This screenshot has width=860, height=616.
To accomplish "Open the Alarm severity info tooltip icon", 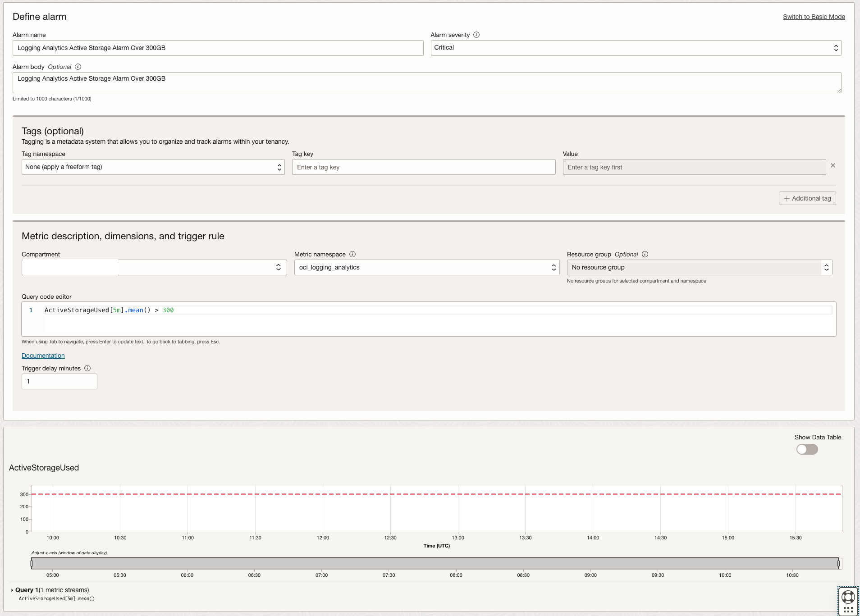I will 477,35.
